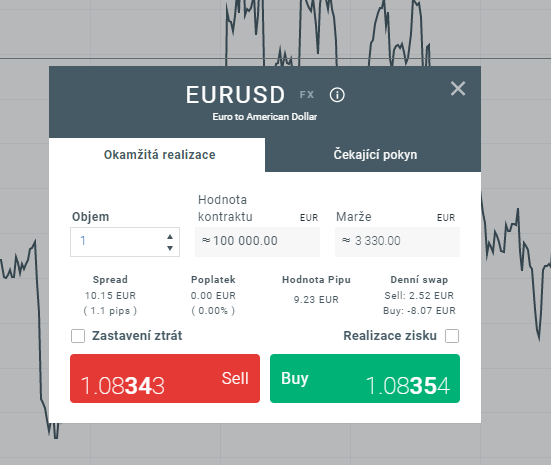Viewport: 551px width, 465px height.
Task: Click the 'Euro to American Dollar' subtitle
Action: 265,117
